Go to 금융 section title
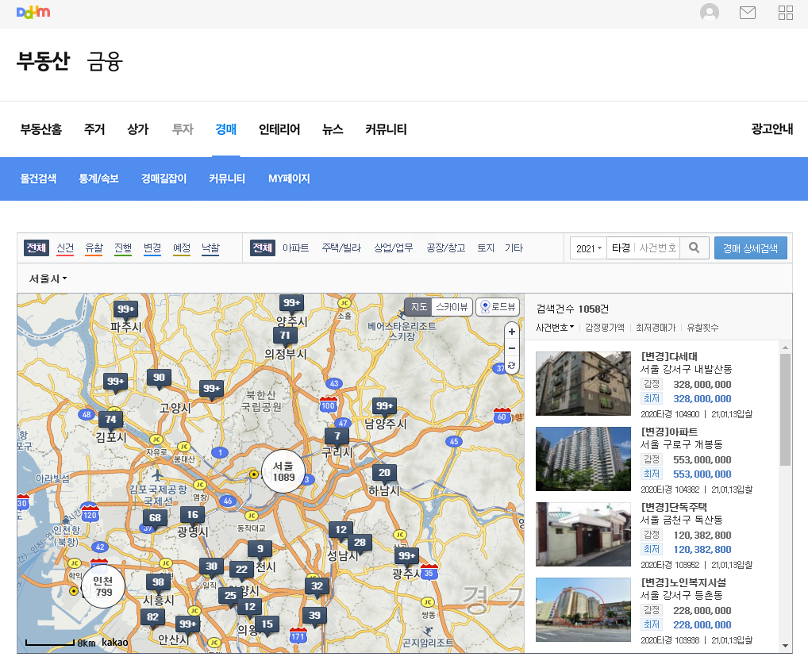Screen dimensions: 808x672 click(x=105, y=61)
